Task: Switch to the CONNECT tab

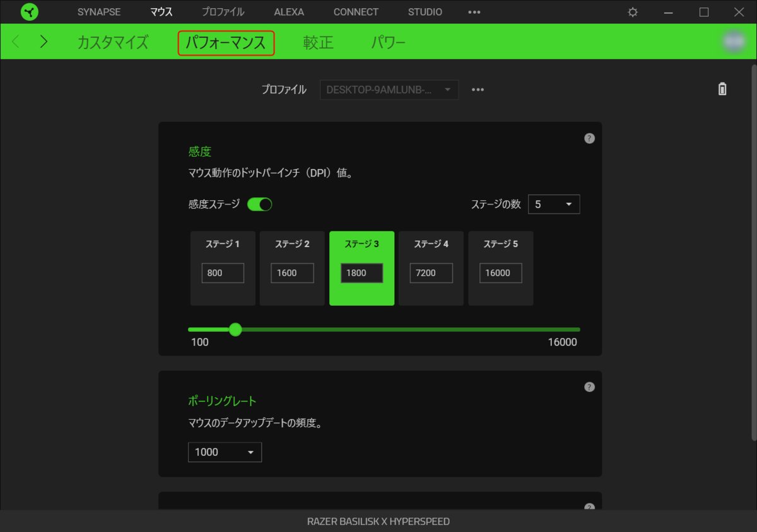Action: (356, 12)
